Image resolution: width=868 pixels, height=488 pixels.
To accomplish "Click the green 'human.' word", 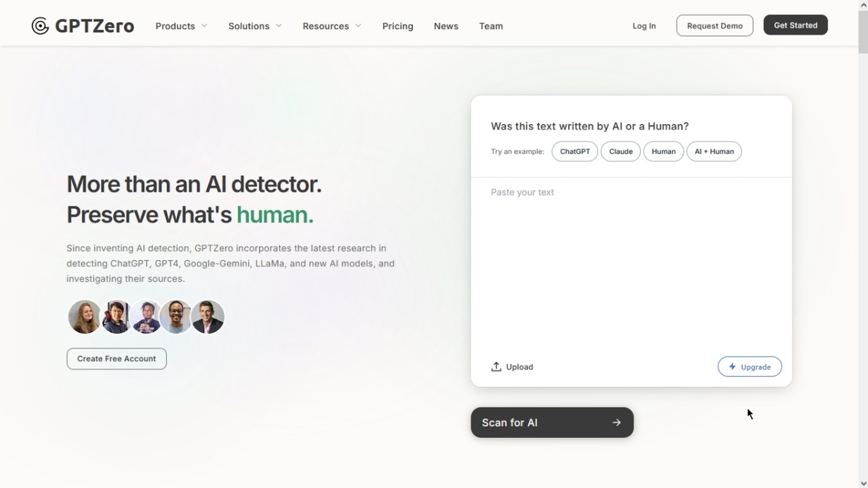I will pos(275,215).
